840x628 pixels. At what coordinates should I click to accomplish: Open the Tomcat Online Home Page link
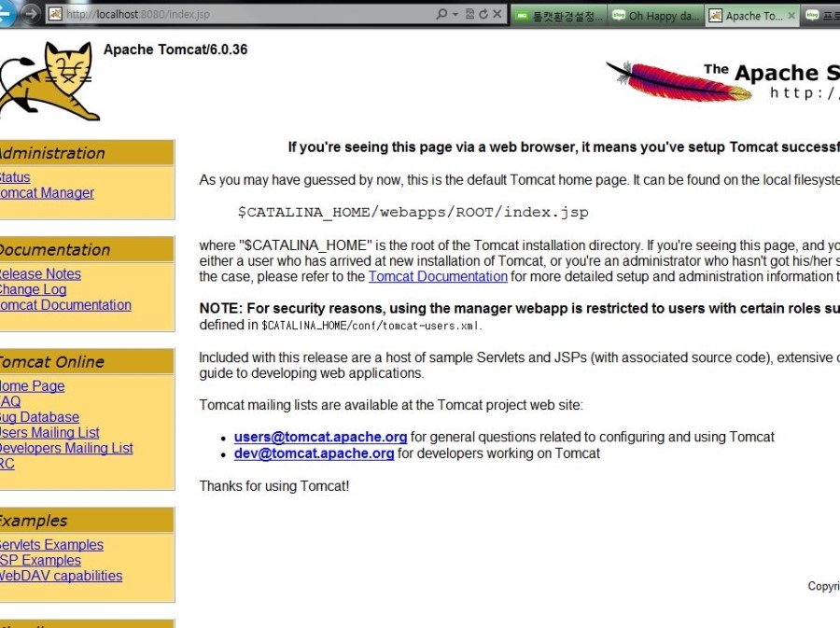[x=32, y=386]
